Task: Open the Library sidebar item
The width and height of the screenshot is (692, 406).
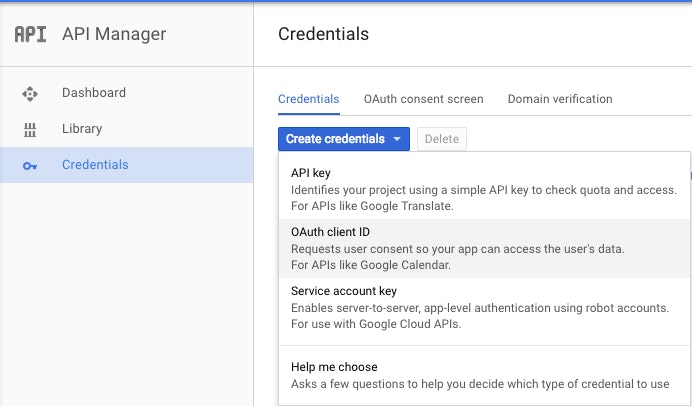Action: tap(127, 129)
